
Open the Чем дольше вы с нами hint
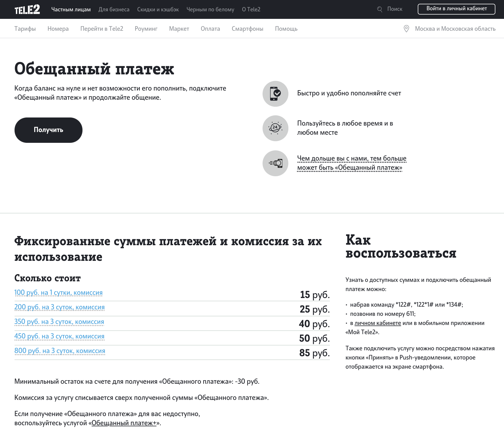point(351,163)
